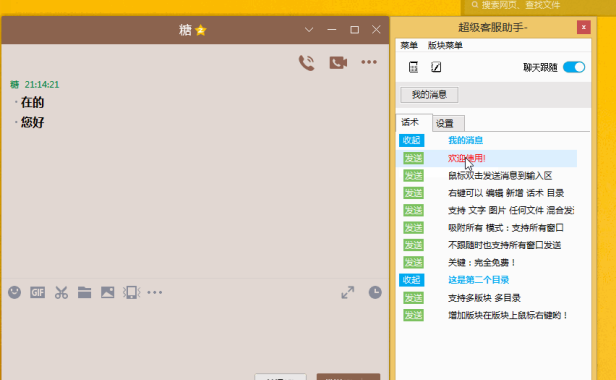The width and height of the screenshot is (616, 380).
Task: Send the 吸附所有 模式 message
Action: tap(413, 228)
